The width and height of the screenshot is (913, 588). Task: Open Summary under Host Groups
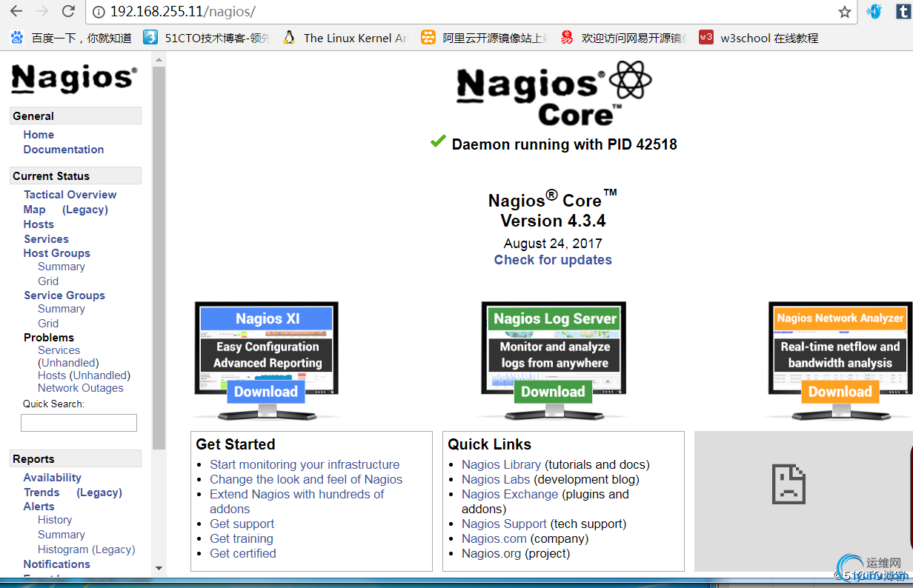tap(62, 267)
